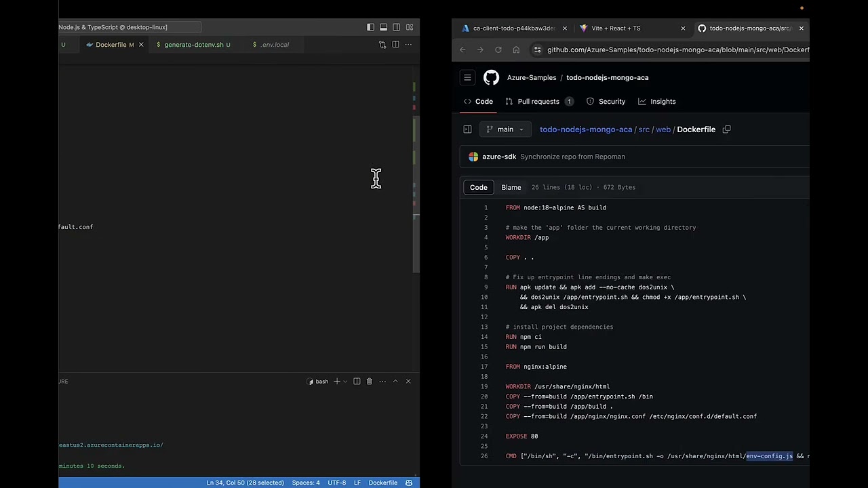Go back in the browser
The width and height of the screenshot is (868, 488).
point(462,49)
